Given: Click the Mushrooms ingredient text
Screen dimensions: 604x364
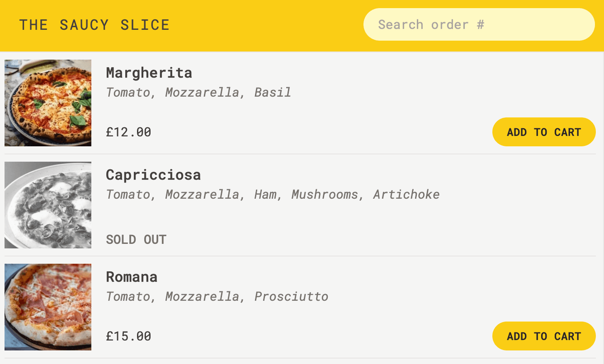Looking at the screenshot, I should (x=326, y=195).
